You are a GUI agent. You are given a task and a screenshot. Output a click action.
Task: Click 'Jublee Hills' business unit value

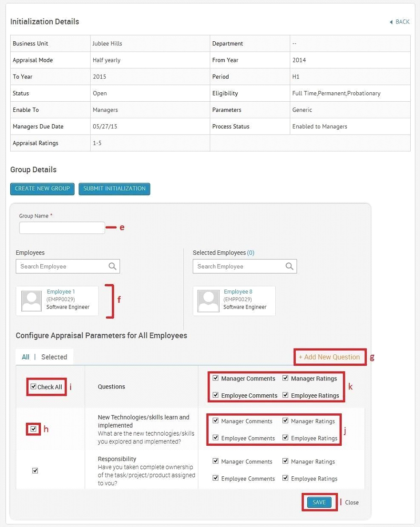[107, 44]
